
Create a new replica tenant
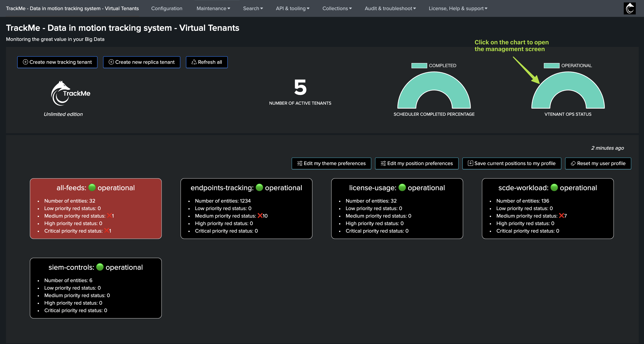click(x=142, y=62)
